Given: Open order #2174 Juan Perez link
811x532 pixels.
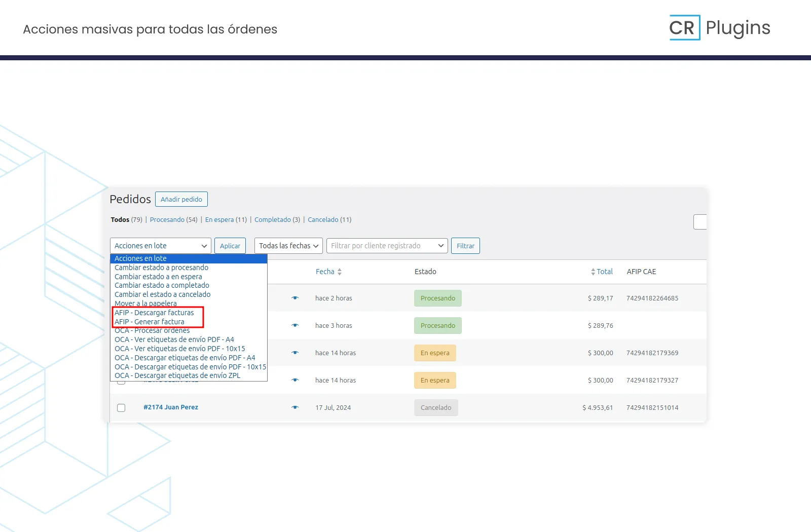Looking at the screenshot, I should click(x=171, y=407).
